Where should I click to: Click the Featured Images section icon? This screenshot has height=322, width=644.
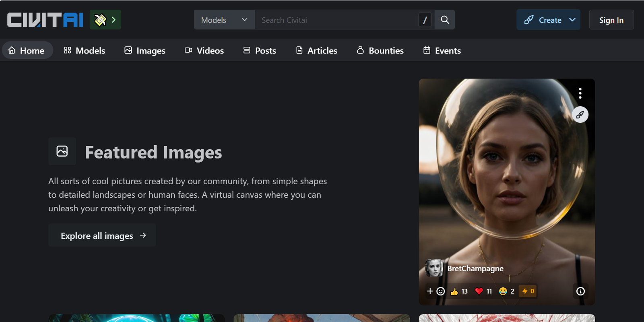62,151
